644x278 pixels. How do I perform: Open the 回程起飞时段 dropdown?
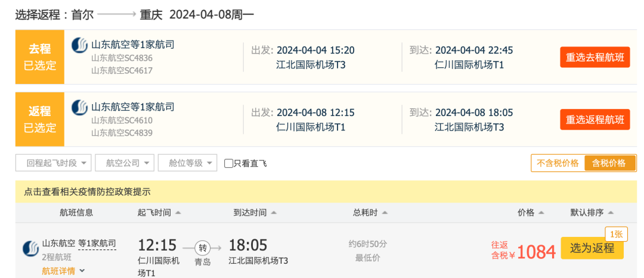[x=54, y=163]
